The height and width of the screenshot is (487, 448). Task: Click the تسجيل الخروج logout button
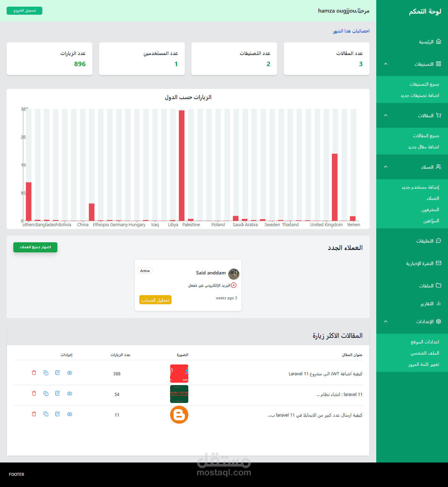tap(24, 11)
